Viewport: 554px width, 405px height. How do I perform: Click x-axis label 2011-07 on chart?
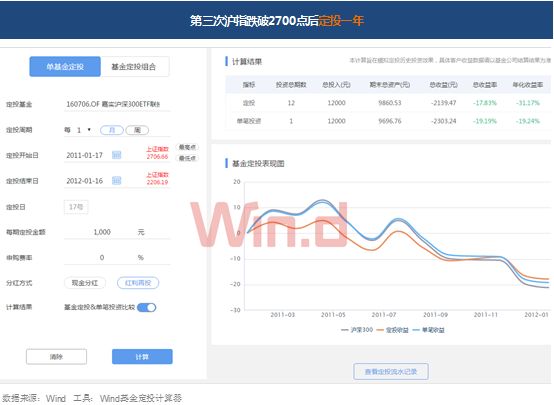384,315
